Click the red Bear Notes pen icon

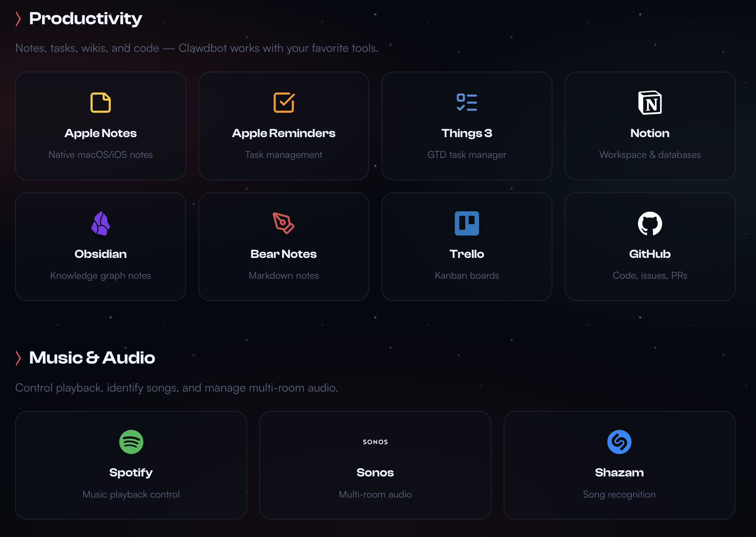click(x=284, y=223)
